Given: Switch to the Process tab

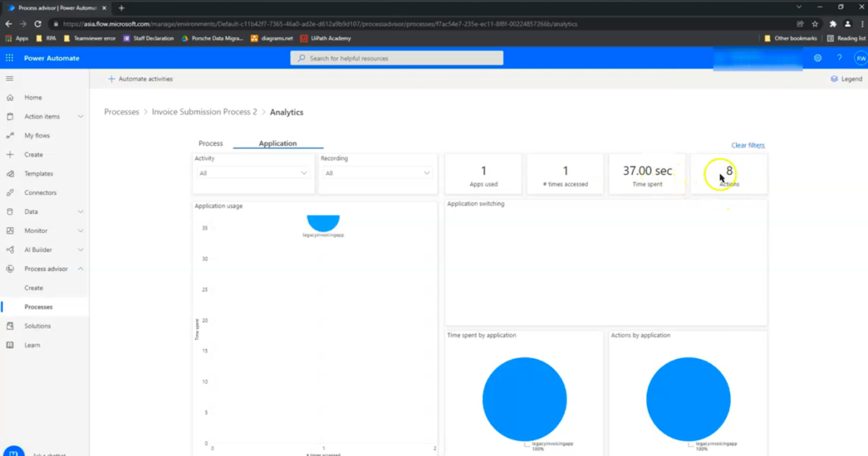Looking at the screenshot, I should tap(210, 143).
